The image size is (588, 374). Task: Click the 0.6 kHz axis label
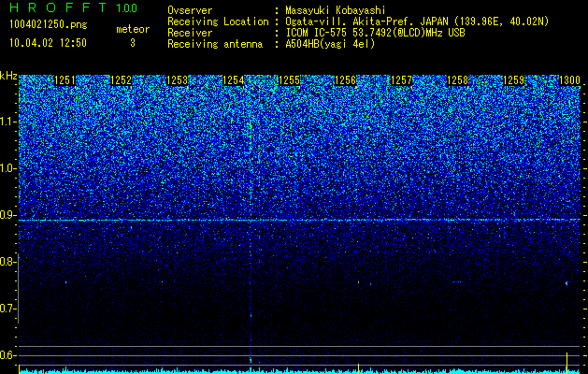click(7, 355)
